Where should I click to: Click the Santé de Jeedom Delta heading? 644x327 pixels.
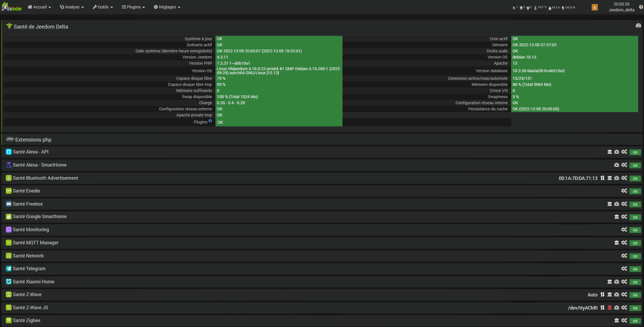(x=41, y=26)
